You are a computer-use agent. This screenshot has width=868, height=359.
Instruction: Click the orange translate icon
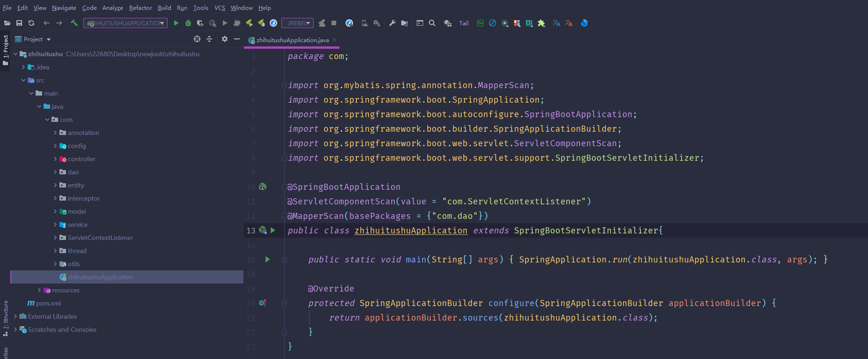(568, 23)
